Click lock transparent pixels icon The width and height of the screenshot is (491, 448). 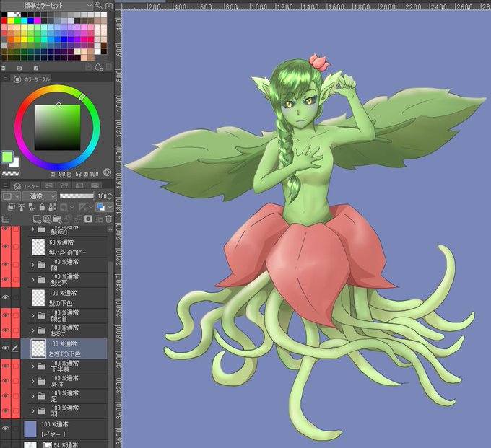(52, 207)
